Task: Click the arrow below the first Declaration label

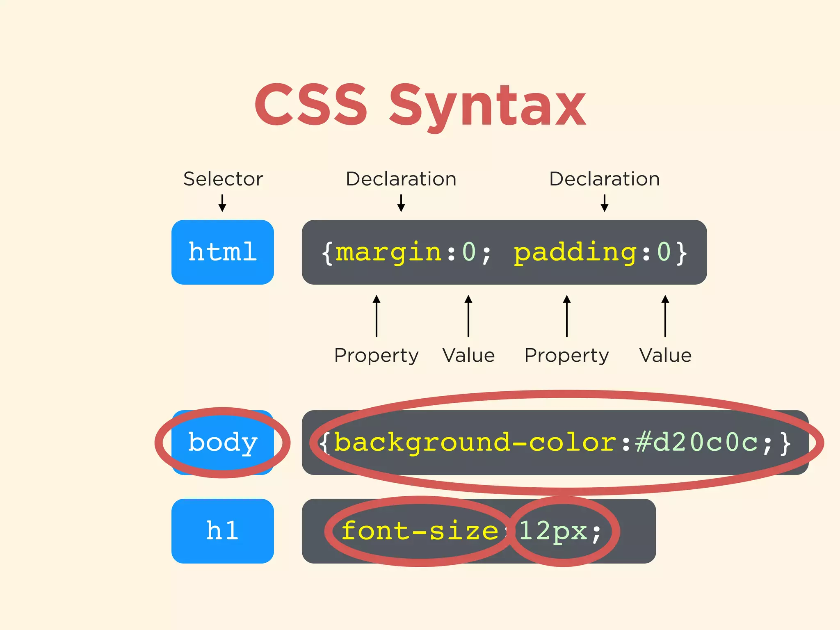Action: [x=401, y=203]
